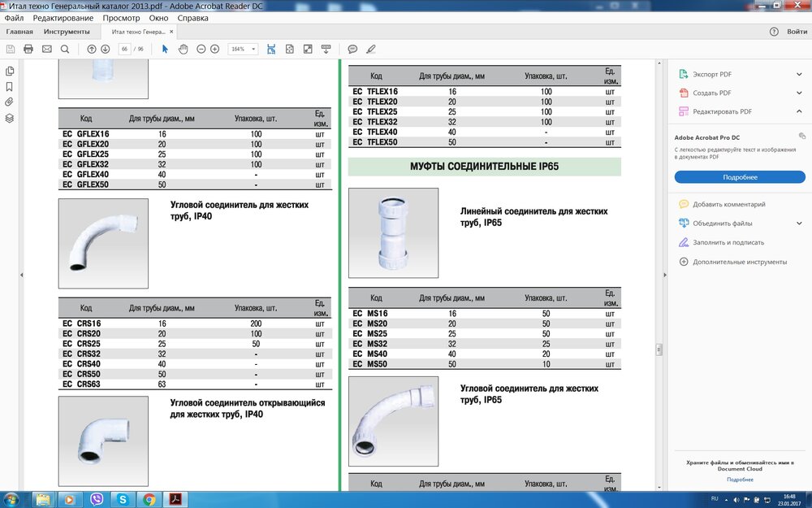Click the highlighter pen tool icon
This screenshot has width=812, height=508.
371,49
